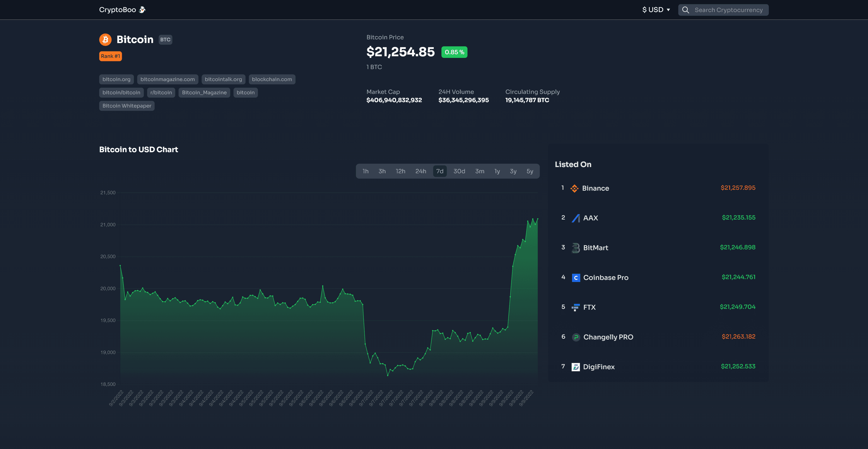This screenshot has height=449, width=868.
Task: Switch chart range to 5y
Action: [x=530, y=171]
